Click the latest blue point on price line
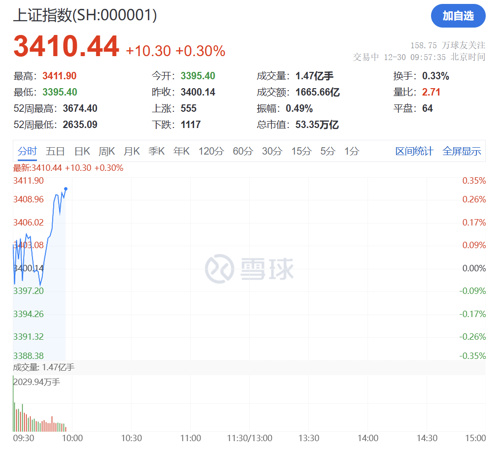Viewport: 500px width, 451px height. pyautogui.click(x=66, y=189)
